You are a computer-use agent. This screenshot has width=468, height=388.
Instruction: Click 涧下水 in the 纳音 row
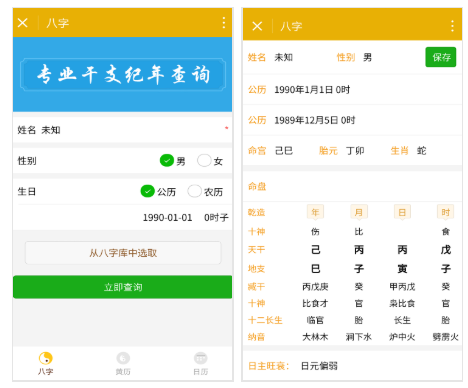pos(359,337)
